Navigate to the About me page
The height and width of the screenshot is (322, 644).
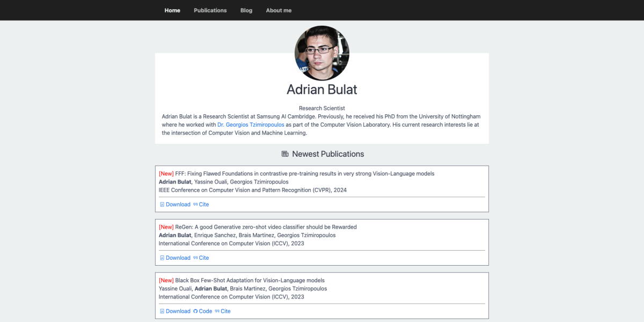[279, 10]
